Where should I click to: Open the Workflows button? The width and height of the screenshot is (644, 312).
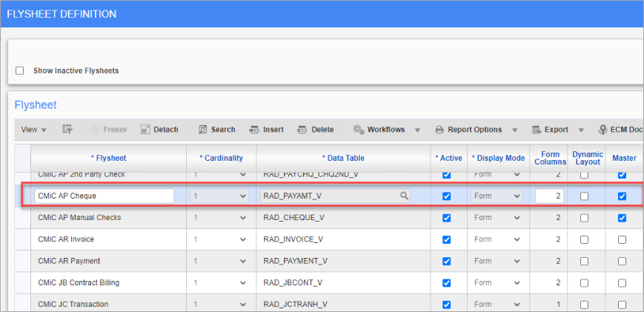tap(379, 130)
